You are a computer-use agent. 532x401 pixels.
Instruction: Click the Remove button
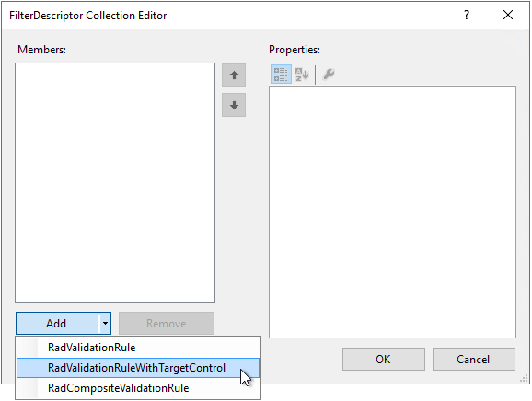coord(167,324)
